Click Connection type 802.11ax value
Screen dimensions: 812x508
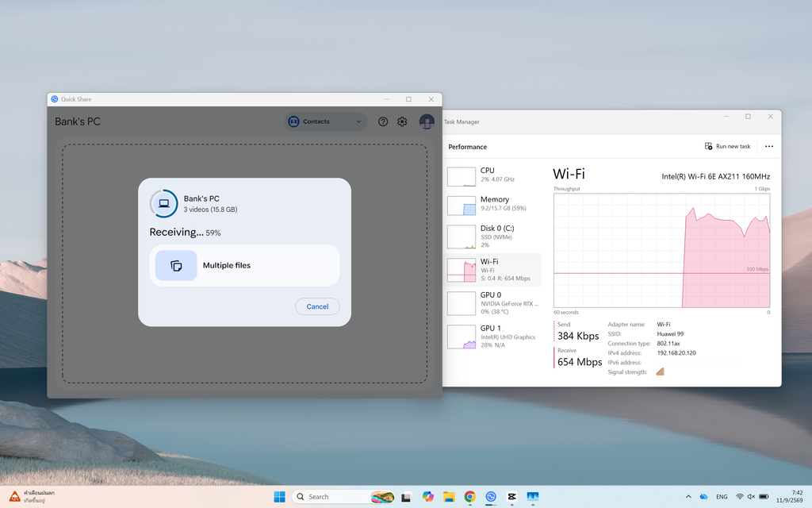tap(668, 343)
